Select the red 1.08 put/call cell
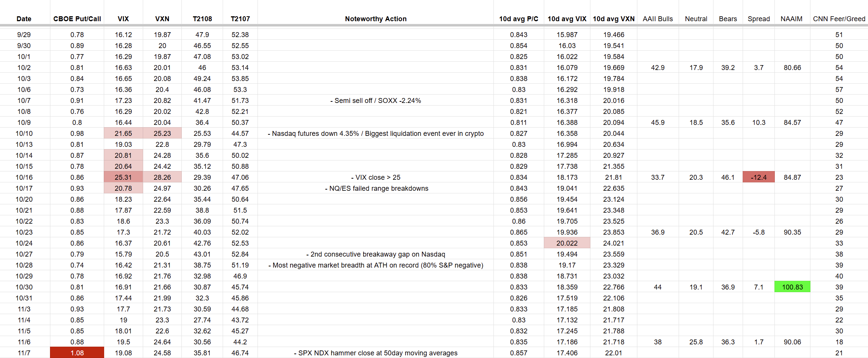This screenshot has width=868, height=358. [77, 353]
